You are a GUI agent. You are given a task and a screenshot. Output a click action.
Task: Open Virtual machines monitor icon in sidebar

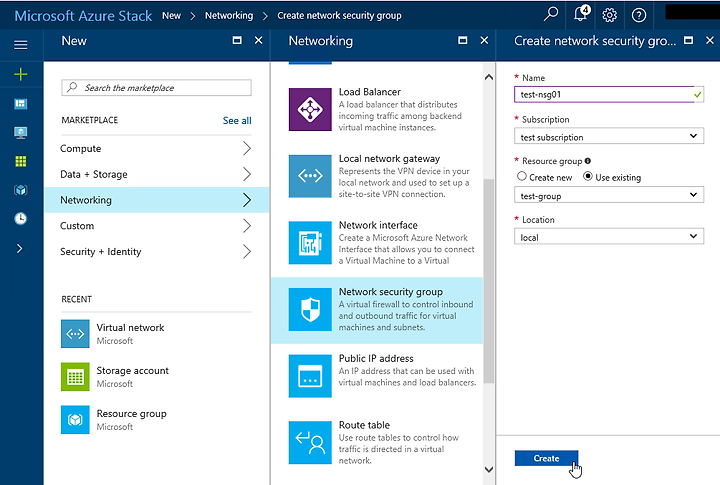pyautogui.click(x=21, y=133)
